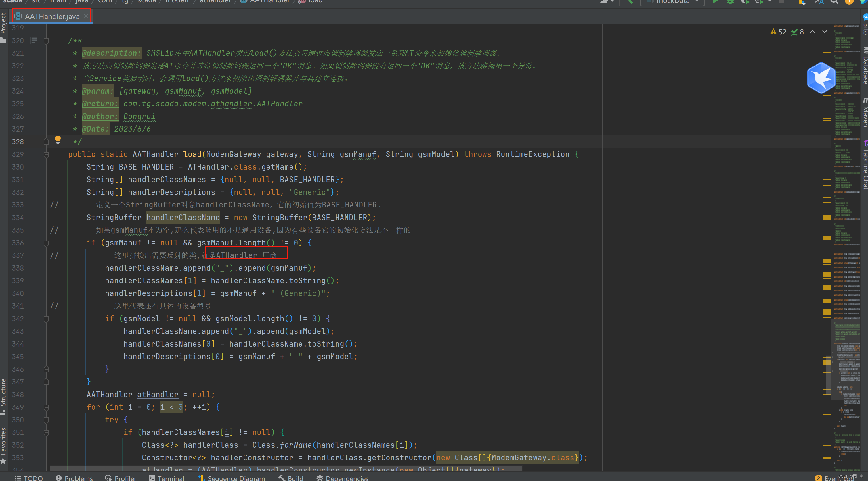
Task: Click the @description tag in Javadoc
Action: (112, 53)
